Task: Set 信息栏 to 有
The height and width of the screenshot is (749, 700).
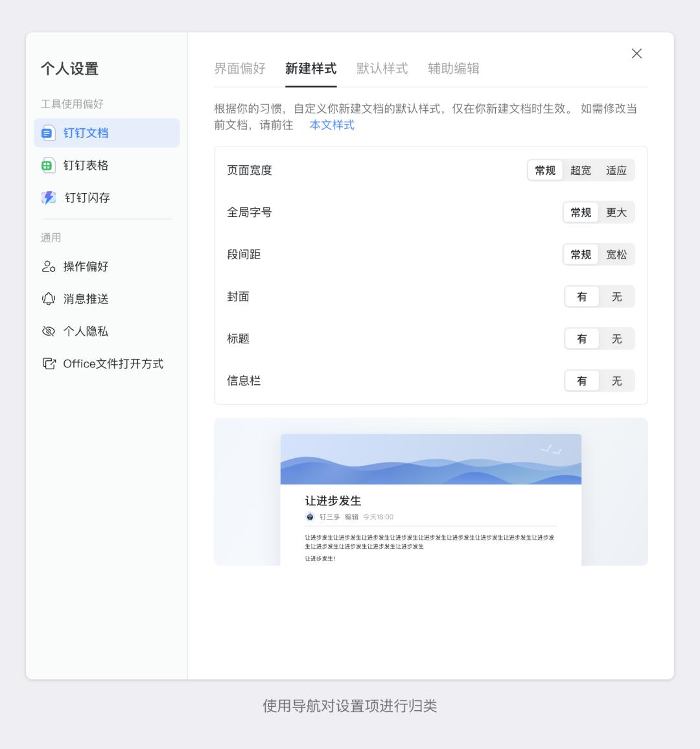Action: tap(581, 380)
